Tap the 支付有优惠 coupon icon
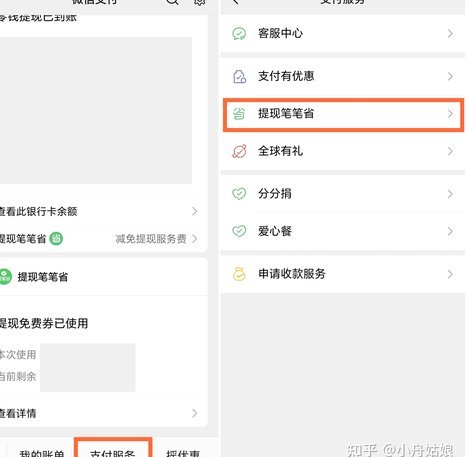This screenshot has width=466, height=457. 239,76
